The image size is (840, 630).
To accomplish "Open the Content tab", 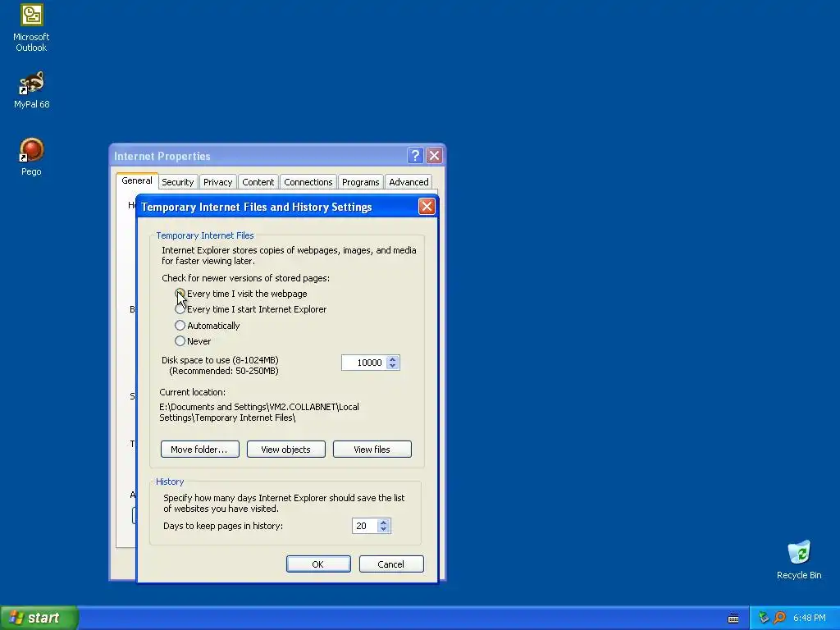I will click(x=258, y=182).
